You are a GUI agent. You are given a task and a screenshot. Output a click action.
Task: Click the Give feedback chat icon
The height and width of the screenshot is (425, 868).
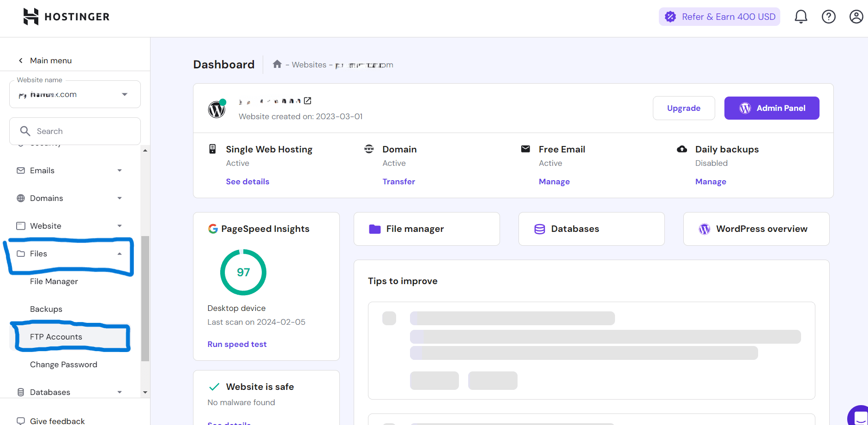[21, 421]
